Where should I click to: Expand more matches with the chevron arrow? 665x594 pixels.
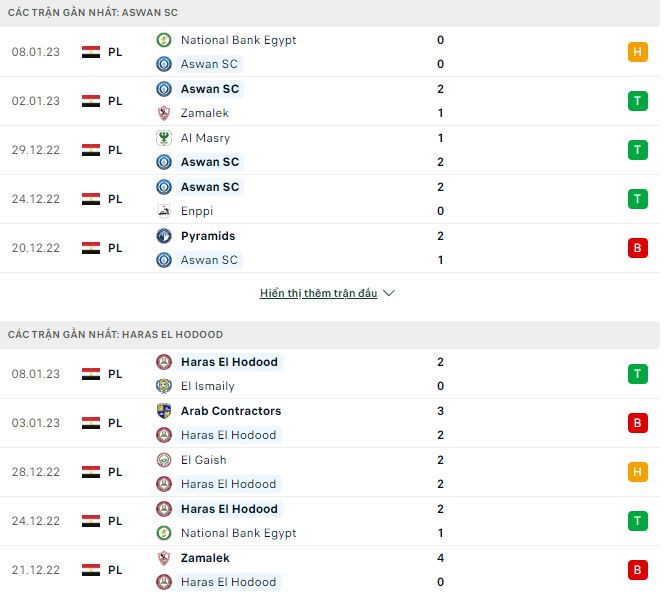pyautogui.click(x=389, y=293)
